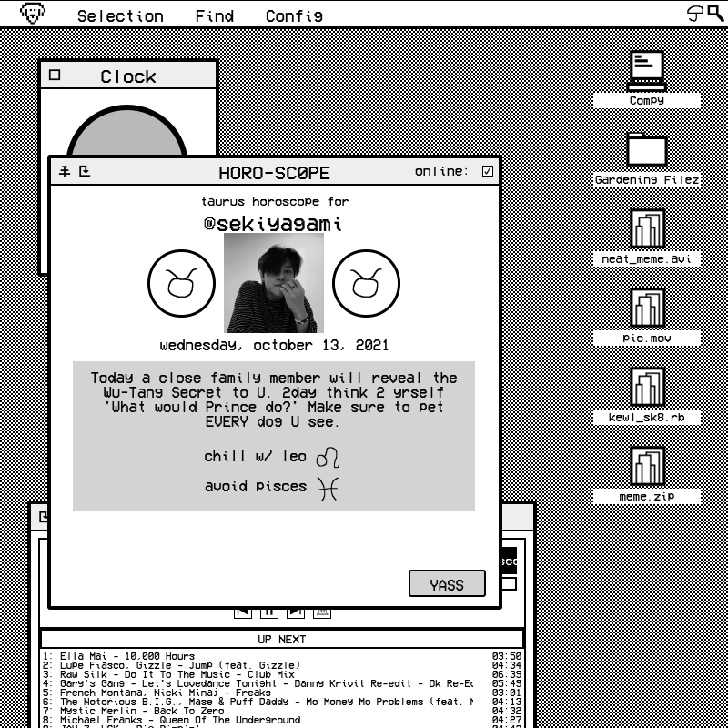The height and width of the screenshot is (728, 728).
Task: Click 'avoid pisces' text
Action: click(x=256, y=487)
